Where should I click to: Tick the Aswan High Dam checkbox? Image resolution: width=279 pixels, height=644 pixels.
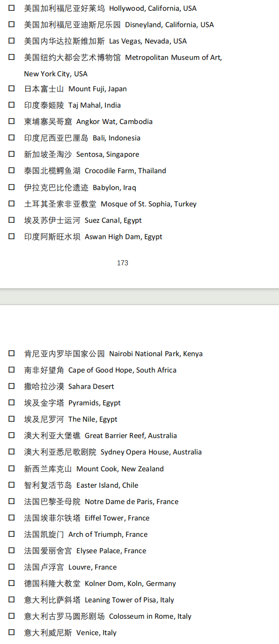pos(11,236)
